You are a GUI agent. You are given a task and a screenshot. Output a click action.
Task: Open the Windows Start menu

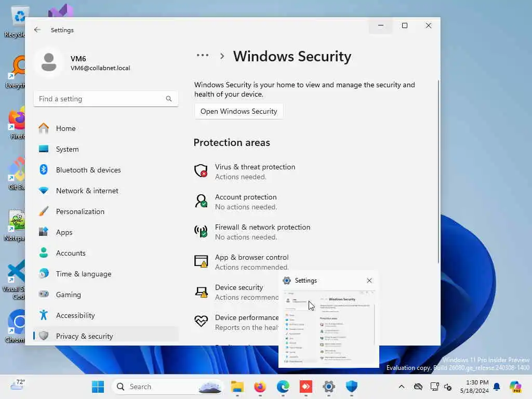pos(98,387)
